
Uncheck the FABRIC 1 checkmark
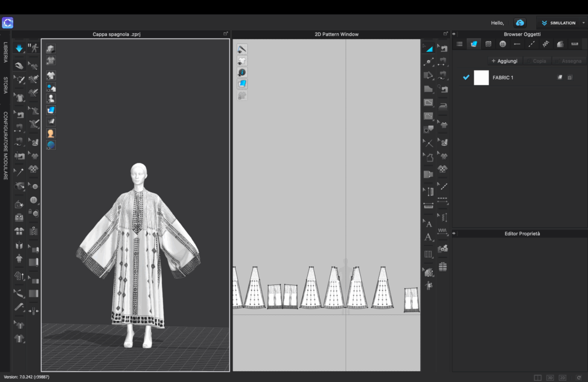click(x=466, y=77)
